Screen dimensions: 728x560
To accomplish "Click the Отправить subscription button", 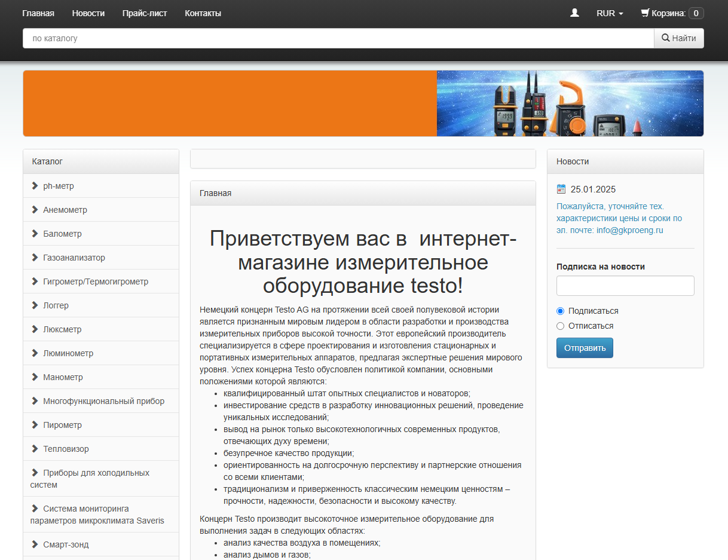I will click(585, 348).
